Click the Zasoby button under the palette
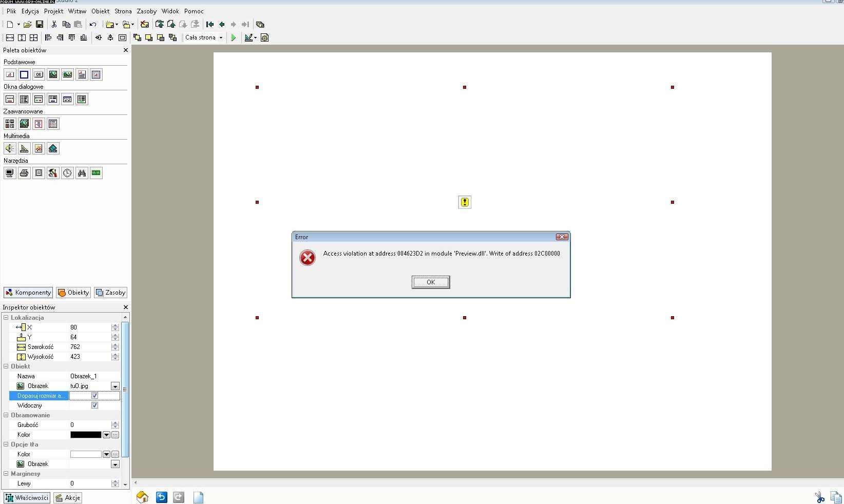The image size is (844, 504). pos(111,293)
